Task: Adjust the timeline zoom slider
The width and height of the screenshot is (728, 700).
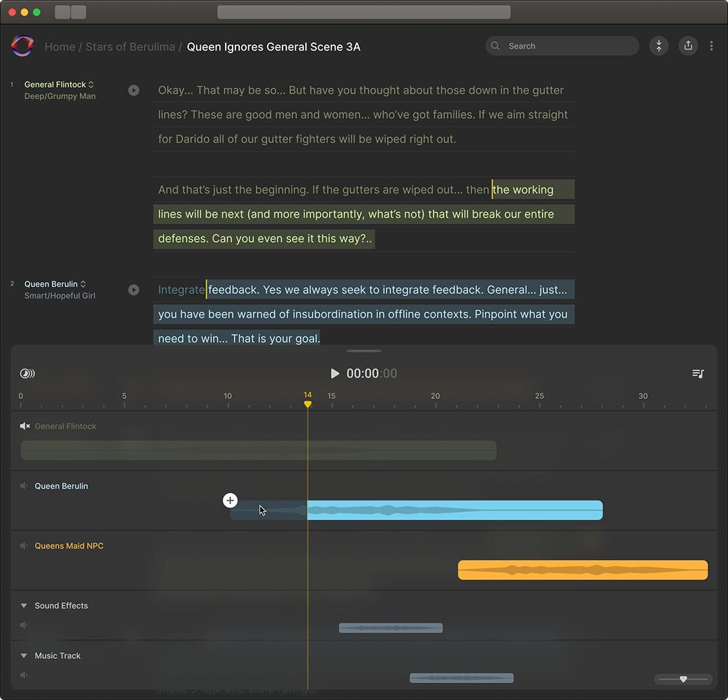Action: click(683, 679)
